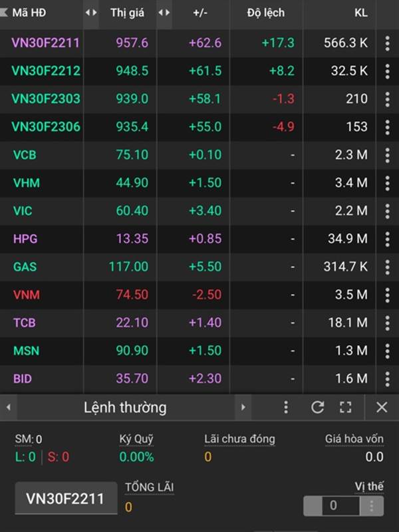Sort by the Độ lệch column header
The image size is (399, 532).
tap(265, 13)
